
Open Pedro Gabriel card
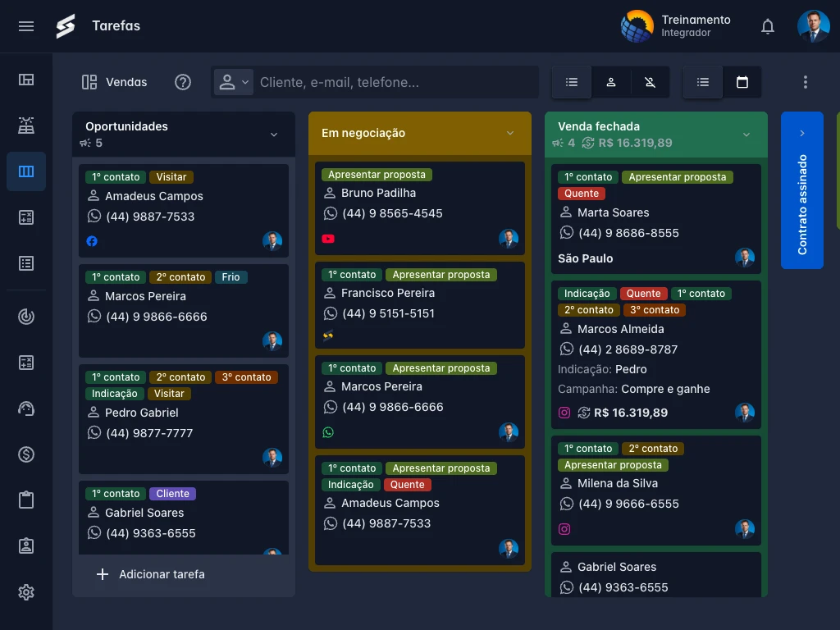(184, 419)
